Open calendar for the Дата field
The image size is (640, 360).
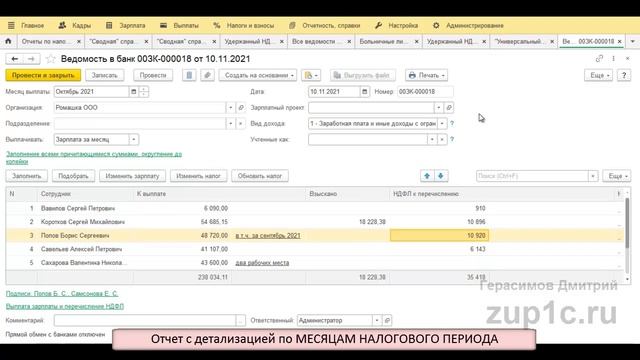[364, 92]
